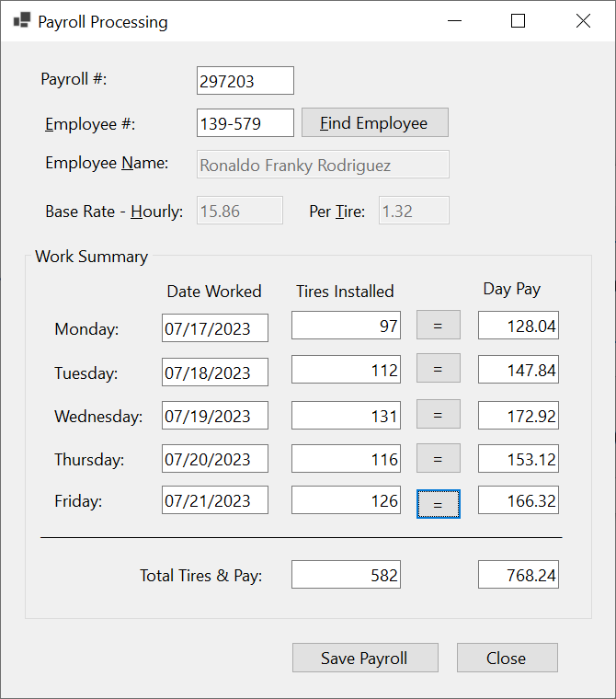Screen dimensions: 616x699
Task: Click the Find Employee button
Action: 375,122
